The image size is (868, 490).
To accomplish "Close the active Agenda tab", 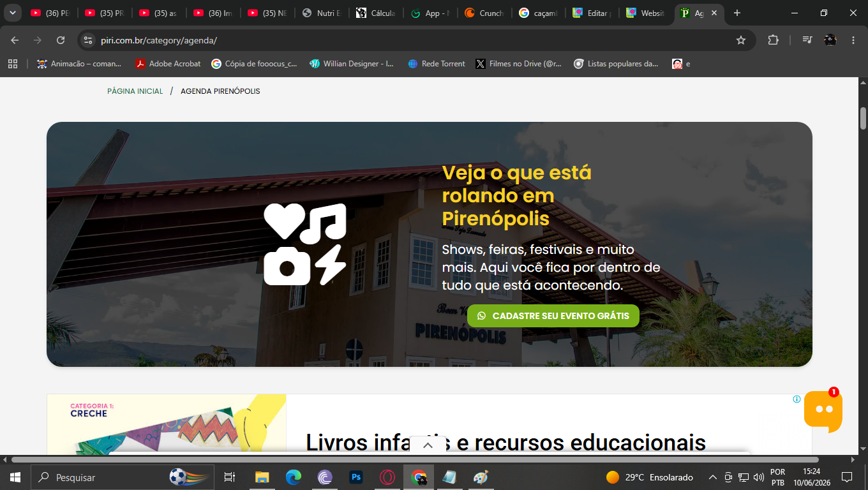I will [714, 13].
